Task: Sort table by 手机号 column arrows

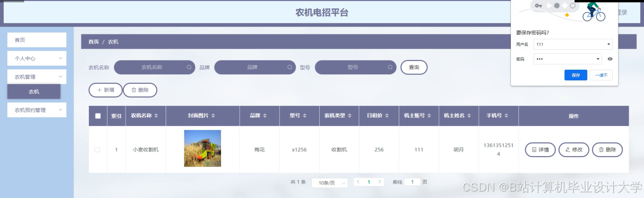Action: [506, 116]
